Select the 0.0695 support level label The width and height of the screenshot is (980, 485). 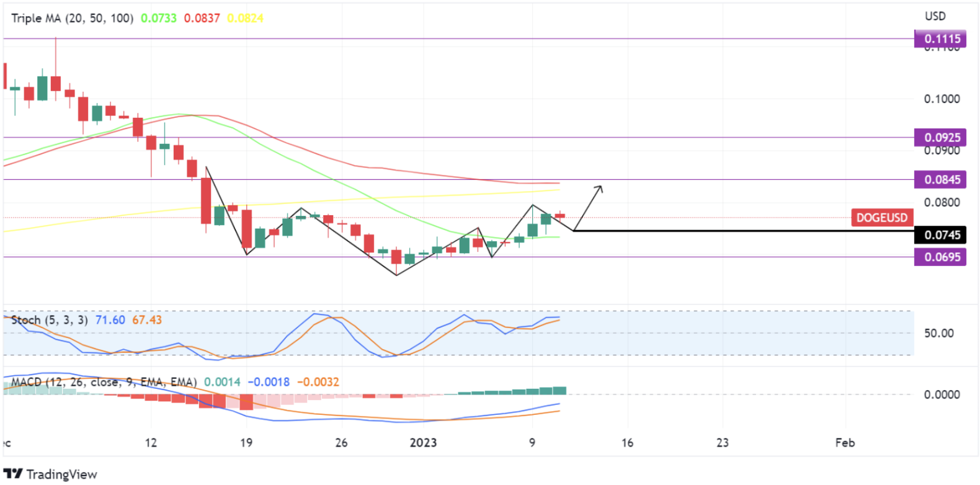click(941, 257)
